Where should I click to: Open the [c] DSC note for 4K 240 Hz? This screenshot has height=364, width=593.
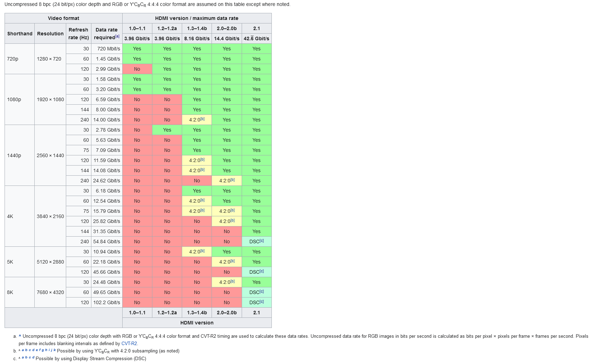[262, 241]
